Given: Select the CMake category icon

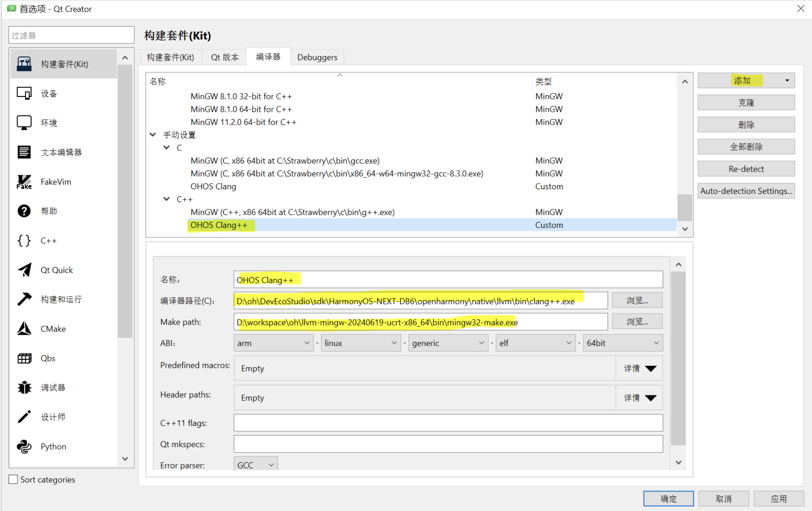Looking at the screenshot, I should (24, 329).
